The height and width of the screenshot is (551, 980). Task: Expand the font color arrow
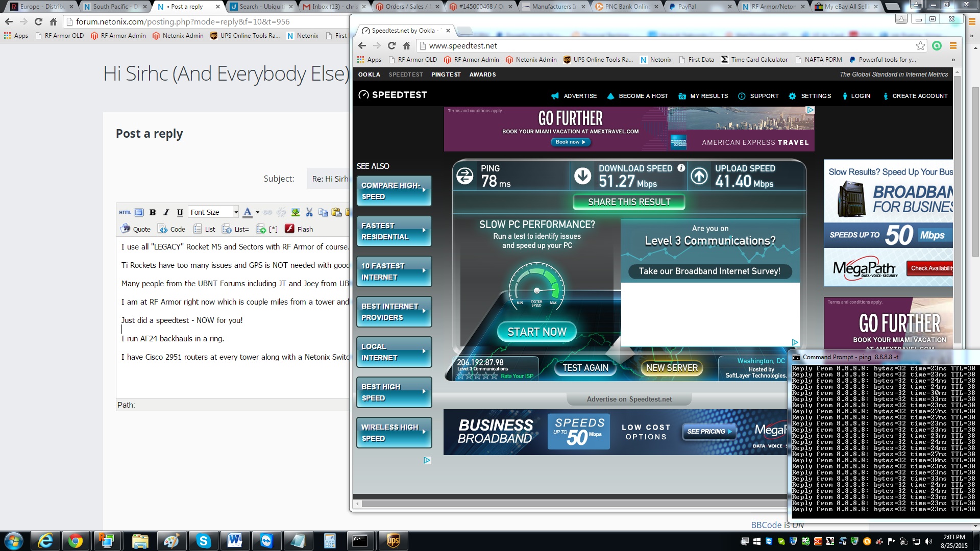(x=257, y=212)
